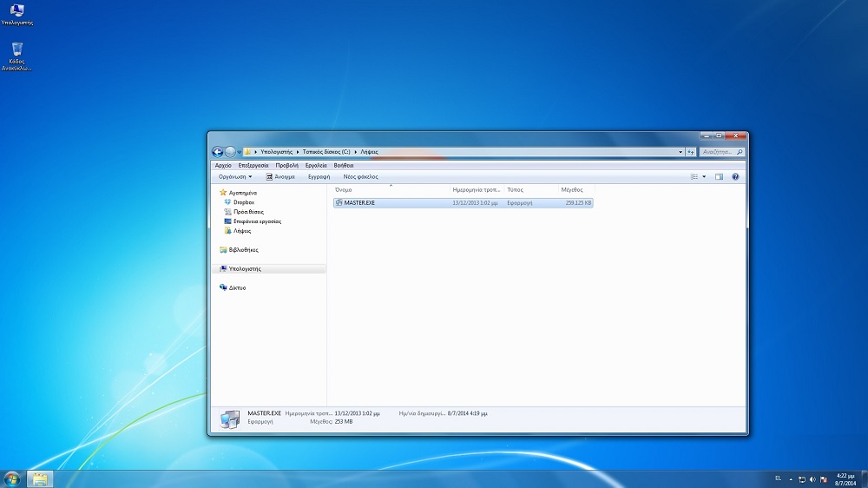This screenshot has width=868, height=488.
Task: Click the Action Center flag icon
Action: click(824, 479)
